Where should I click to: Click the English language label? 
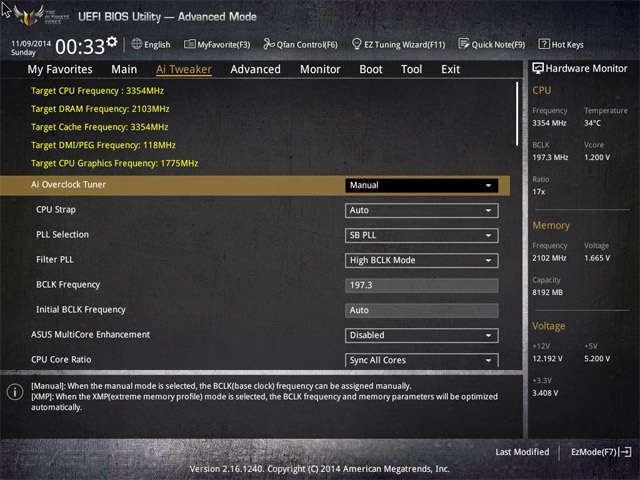tap(157, 44)
